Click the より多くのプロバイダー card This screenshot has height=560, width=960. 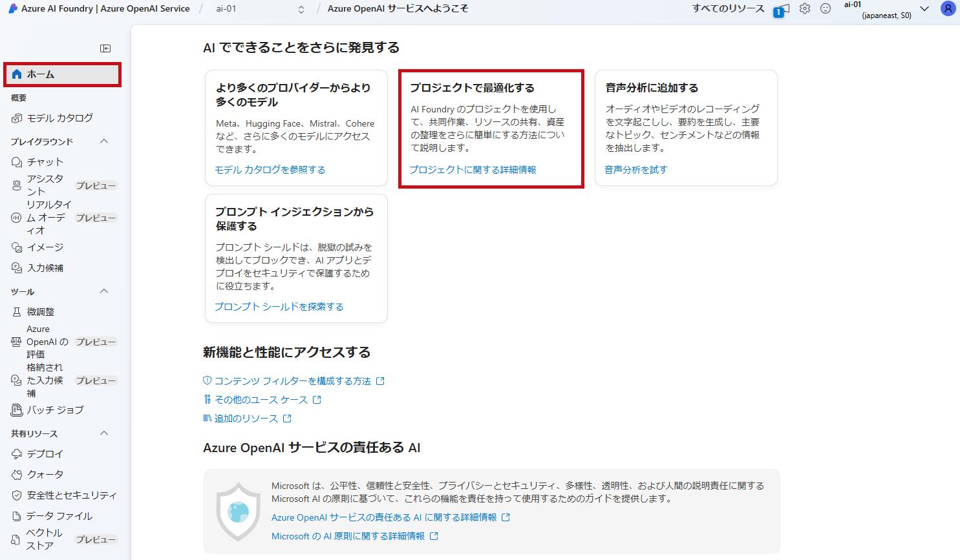[x=296, y=128]
